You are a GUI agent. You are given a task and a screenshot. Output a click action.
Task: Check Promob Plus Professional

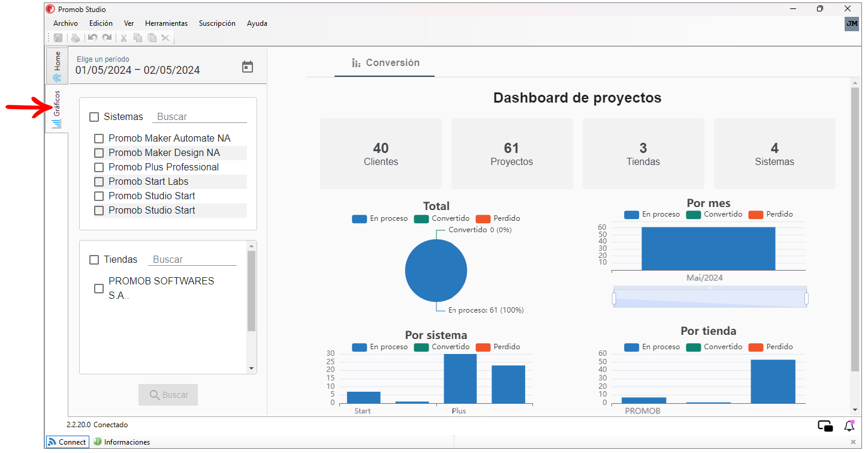click(x=99, y=167)
